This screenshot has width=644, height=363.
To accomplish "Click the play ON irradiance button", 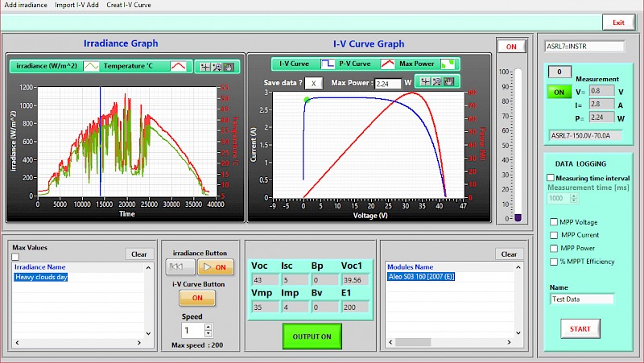I will [216, 267].
